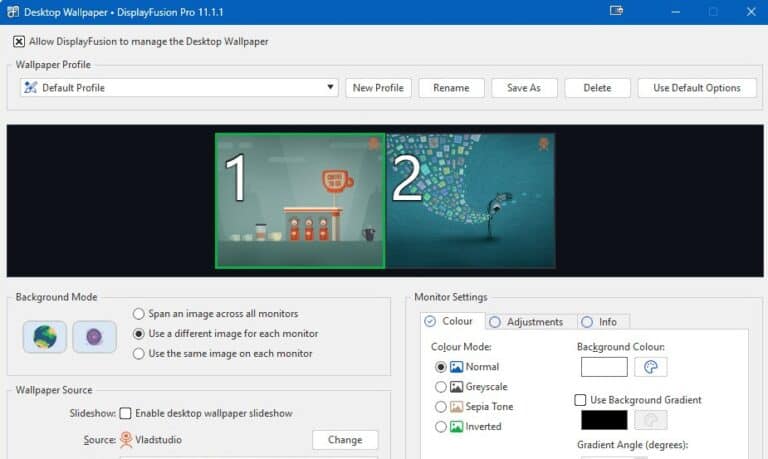This screenshot has height=459, width=768.
Task: Click Use Default Options button
Action: [x=697, y=88]
